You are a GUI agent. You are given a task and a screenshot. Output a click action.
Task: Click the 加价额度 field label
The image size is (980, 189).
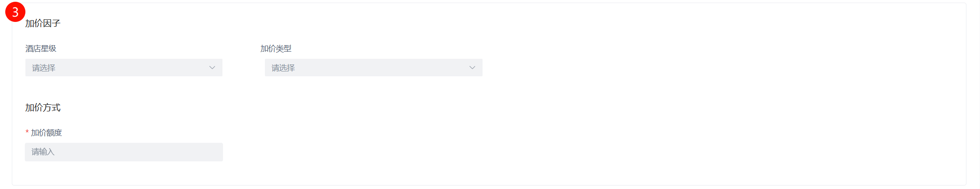[46, 132]
